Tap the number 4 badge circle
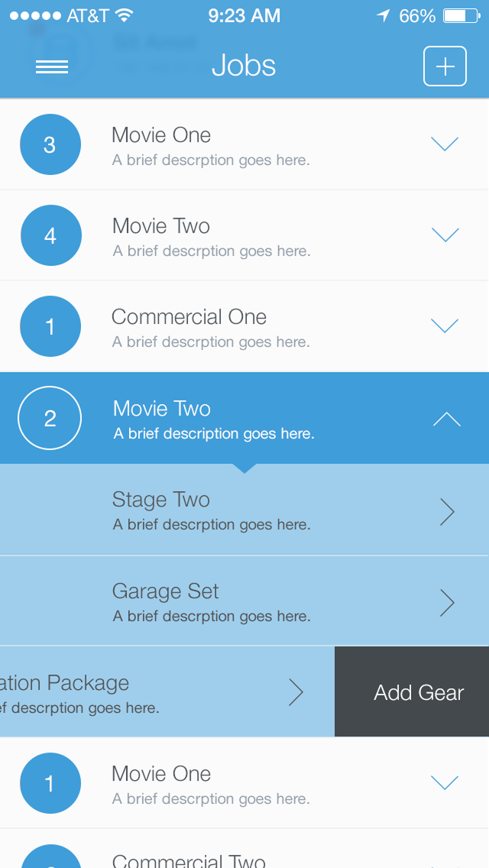Viewport: 489px width, 868px height. (x=50, y=235)
